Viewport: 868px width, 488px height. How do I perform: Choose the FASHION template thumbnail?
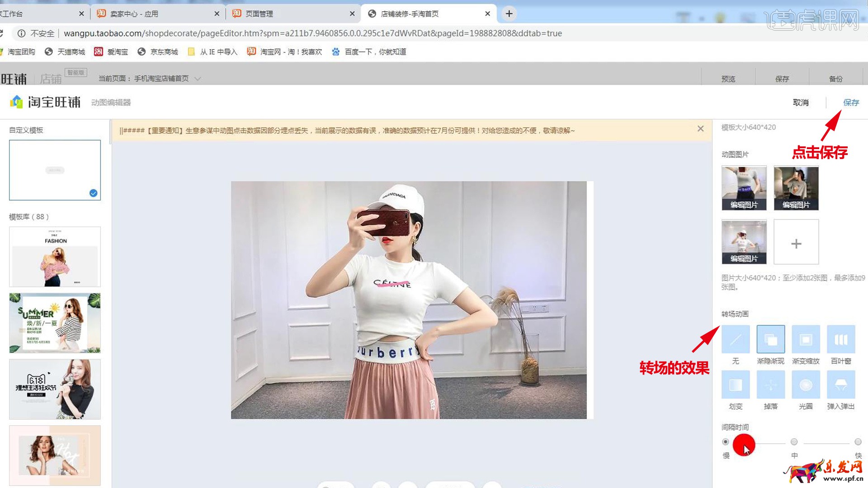55,257
